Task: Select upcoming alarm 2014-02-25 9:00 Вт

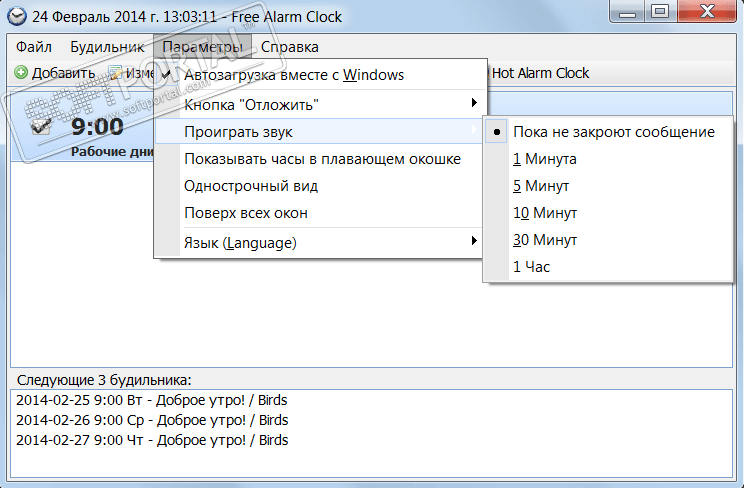Action: [151, 400]
